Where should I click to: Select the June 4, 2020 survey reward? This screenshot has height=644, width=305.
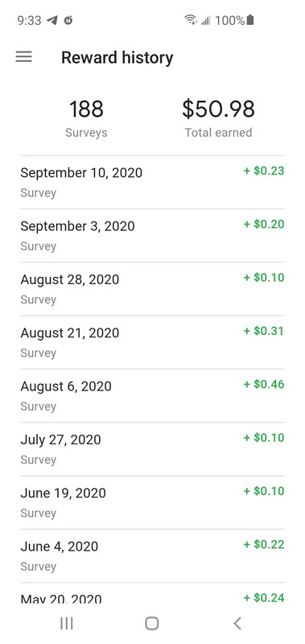(x=152, y=555)
